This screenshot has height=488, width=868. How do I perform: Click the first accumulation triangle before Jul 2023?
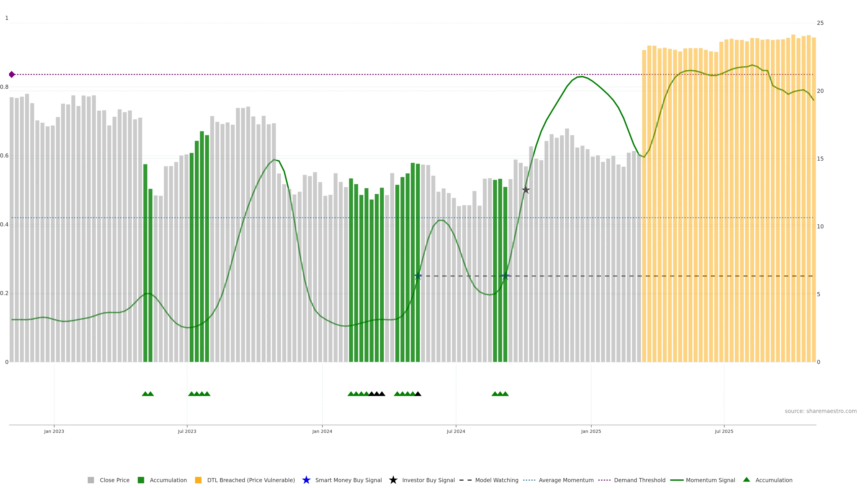145,394
